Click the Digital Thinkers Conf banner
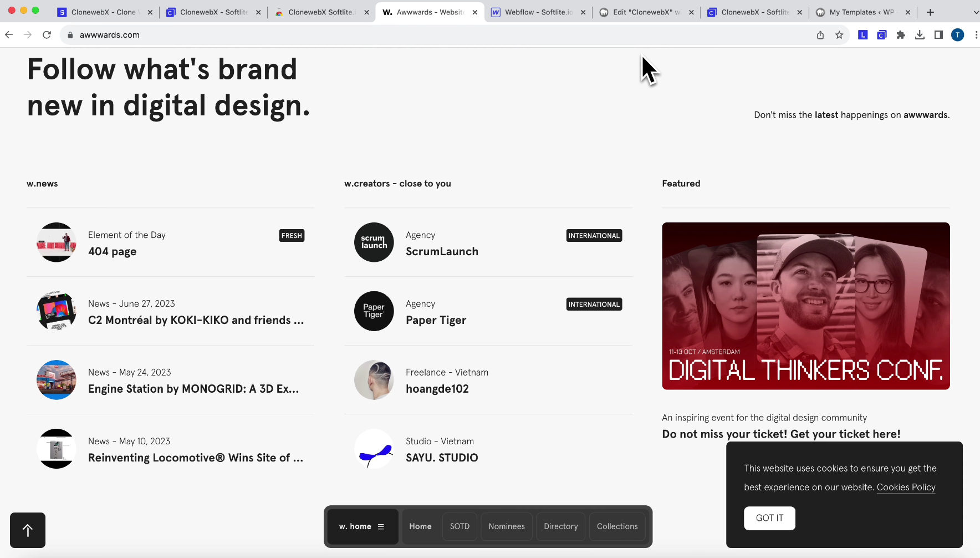This screenshot has height=558, width=980. pyautogui.click(x=805, y=306)
